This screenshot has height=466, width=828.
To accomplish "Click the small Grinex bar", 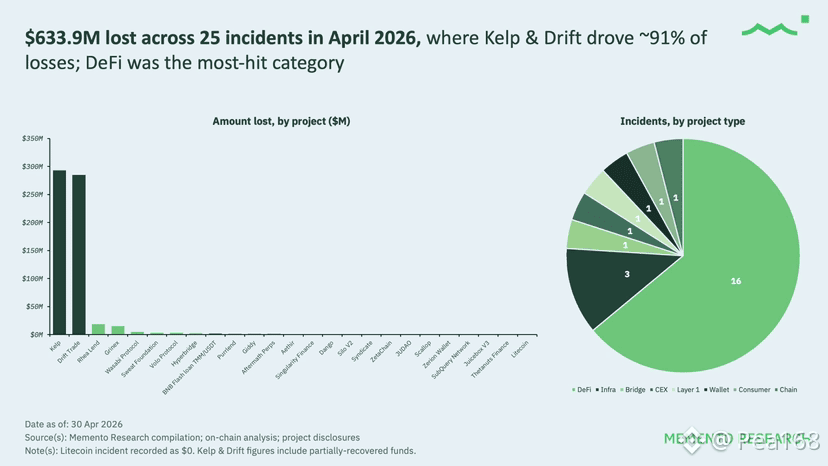I will click(118, 330).
